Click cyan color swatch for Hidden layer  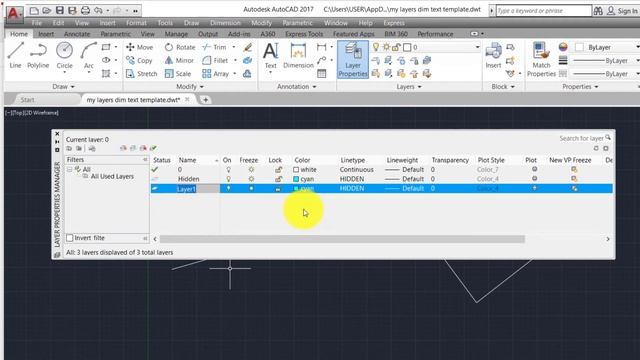[x=296, y=179]
